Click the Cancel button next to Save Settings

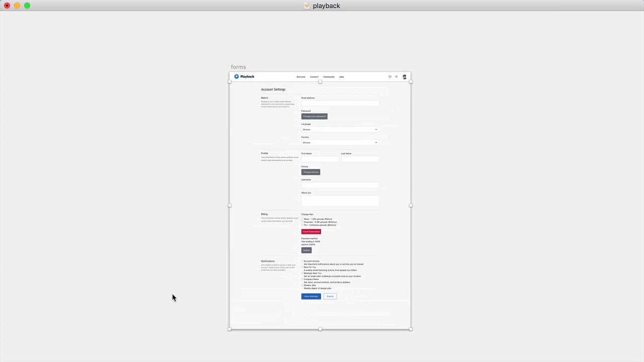pos(330,296)
